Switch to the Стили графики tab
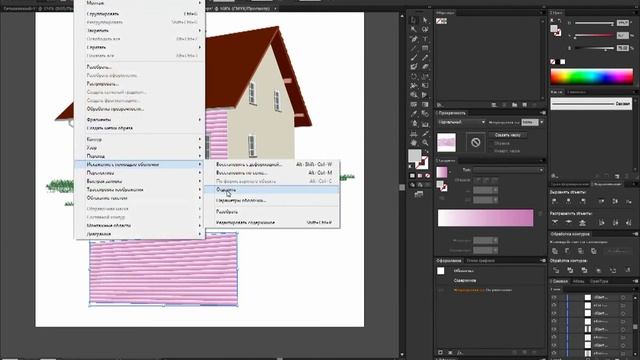This screenshot has width=640, height=360. (480, 260)
